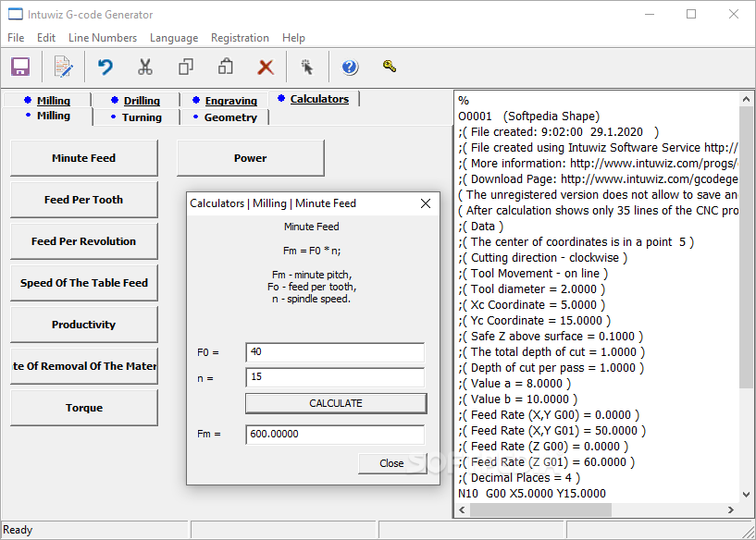Switch to the Engraving tab
Viewport: 756px width, 540px height.
[x=225, y=100]
